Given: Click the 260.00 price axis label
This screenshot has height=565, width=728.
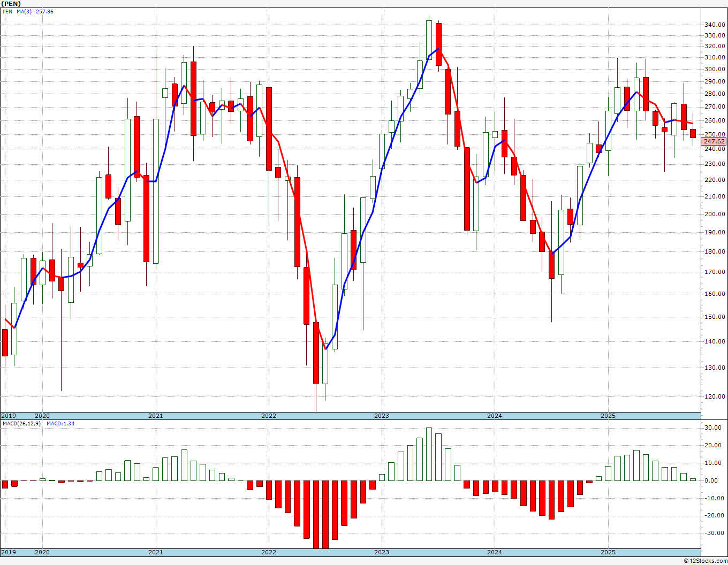Looking at the screenshot, I should point(715,120).
